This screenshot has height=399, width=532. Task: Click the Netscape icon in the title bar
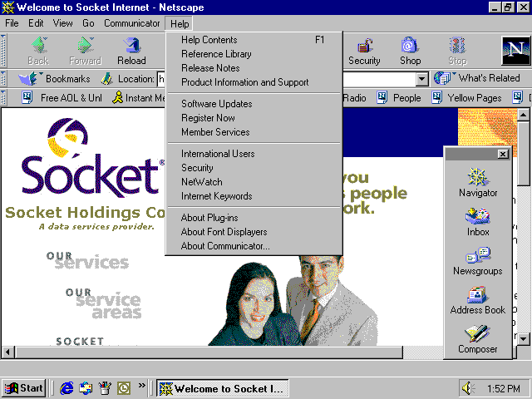(x=7, y=7)
